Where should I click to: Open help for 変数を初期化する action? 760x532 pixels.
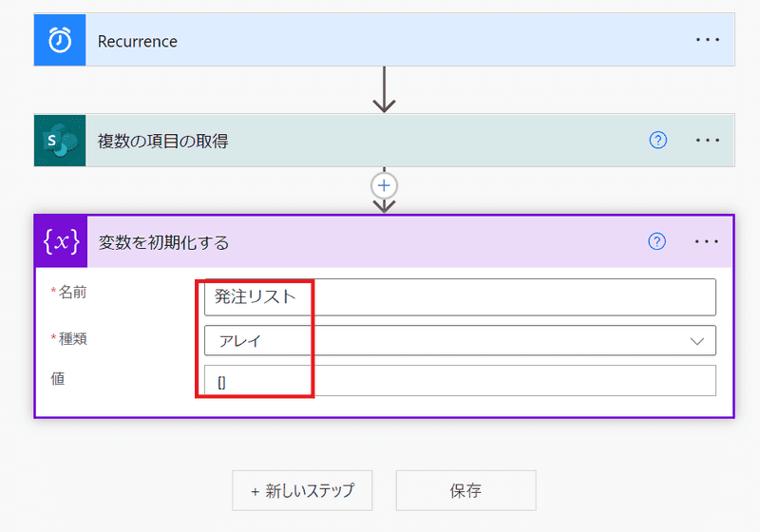coord(656,241)
